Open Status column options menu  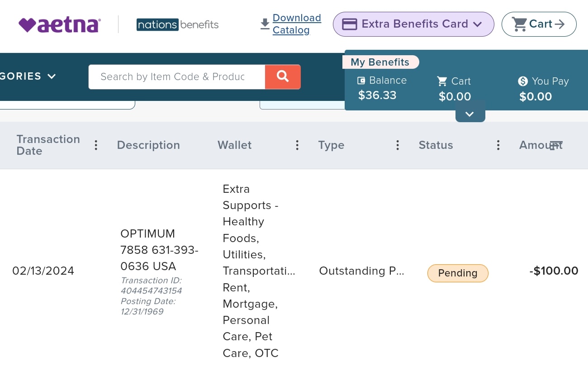click(498, 145)
